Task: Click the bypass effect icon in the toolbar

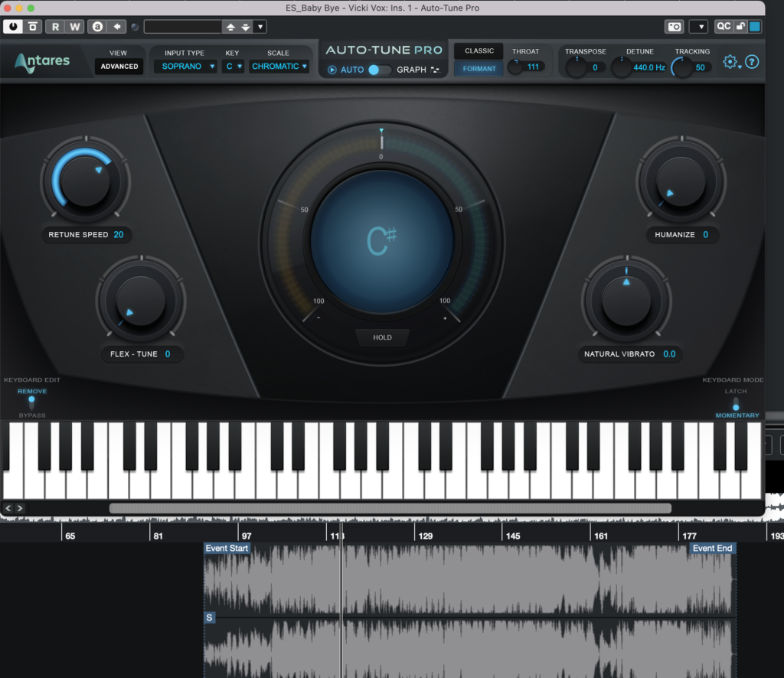Action: click(x=32, y=27)
